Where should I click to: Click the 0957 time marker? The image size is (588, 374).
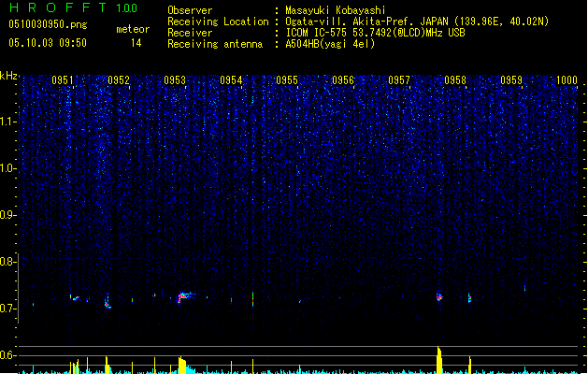point(399,79)
